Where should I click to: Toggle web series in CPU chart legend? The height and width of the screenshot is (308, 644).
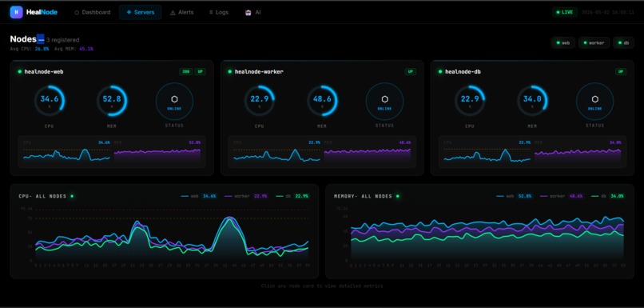click(x=198, y=196)
